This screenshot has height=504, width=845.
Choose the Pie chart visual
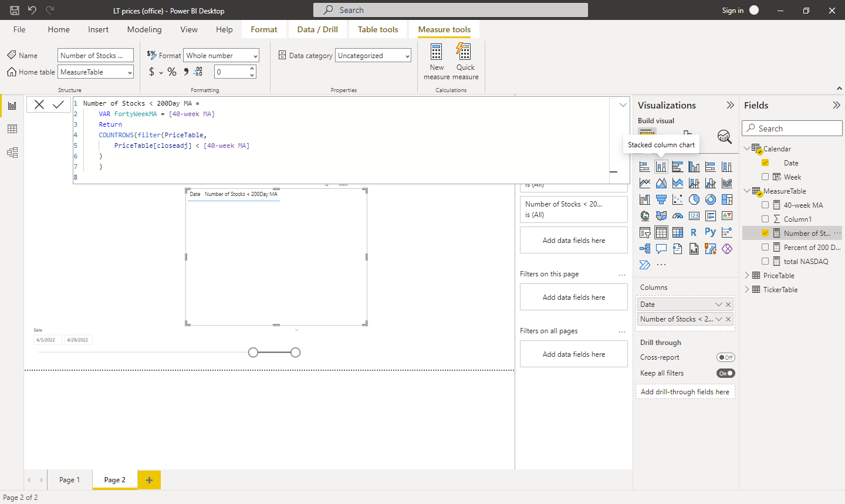pyautogui.click(x=694, y=199)
